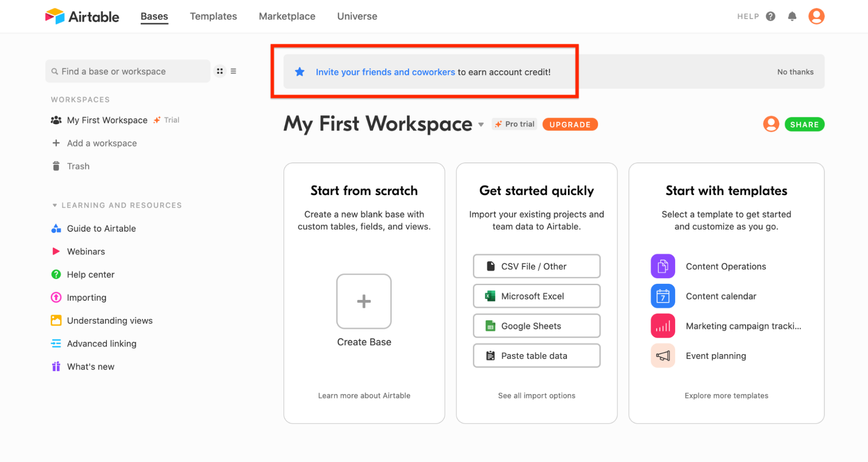Open the Content Operations template
This screenshot has width=868, height=462.
point(726,266)
